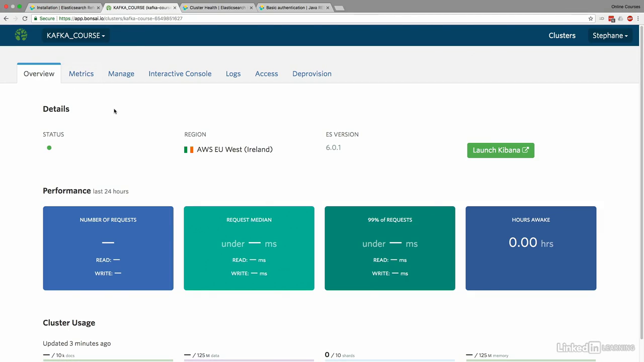The height and width of the screenshot is (362, 644).
Task: Switch to Cluster Health browser tab
Action: (217, 8)
